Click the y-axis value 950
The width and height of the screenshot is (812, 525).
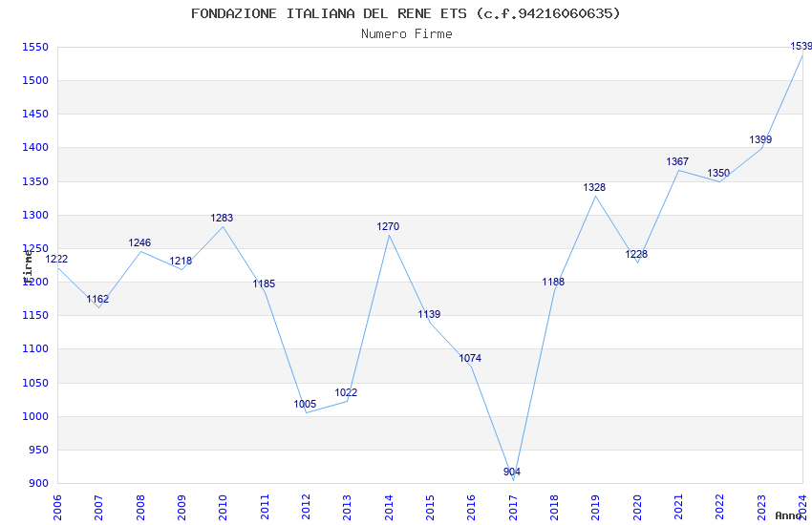[x=38, y=450]
